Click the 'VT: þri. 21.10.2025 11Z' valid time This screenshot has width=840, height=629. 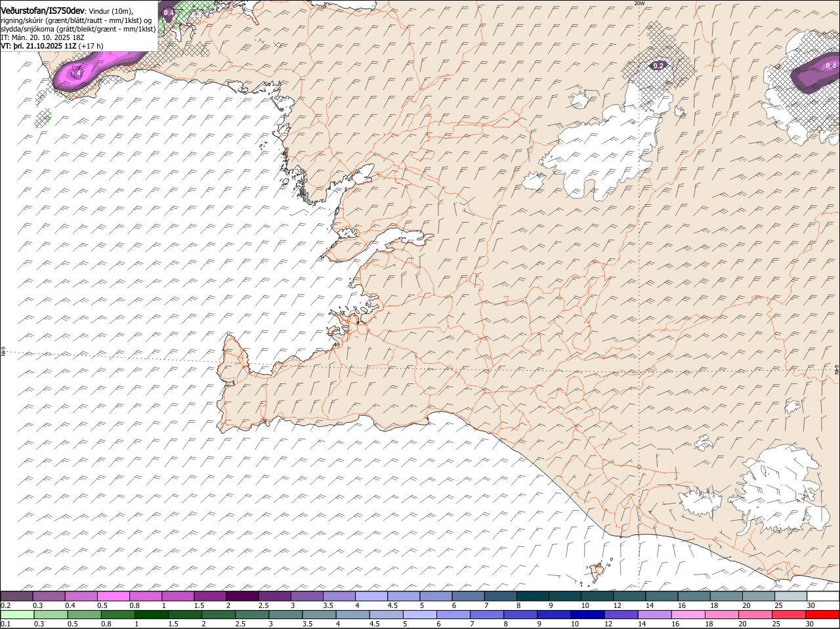click(39, 46)
